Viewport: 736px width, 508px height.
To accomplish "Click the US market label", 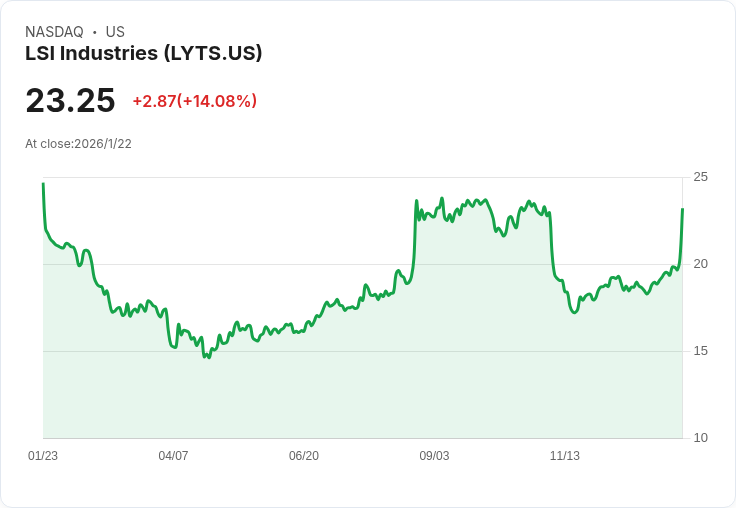I will point(115,32).
